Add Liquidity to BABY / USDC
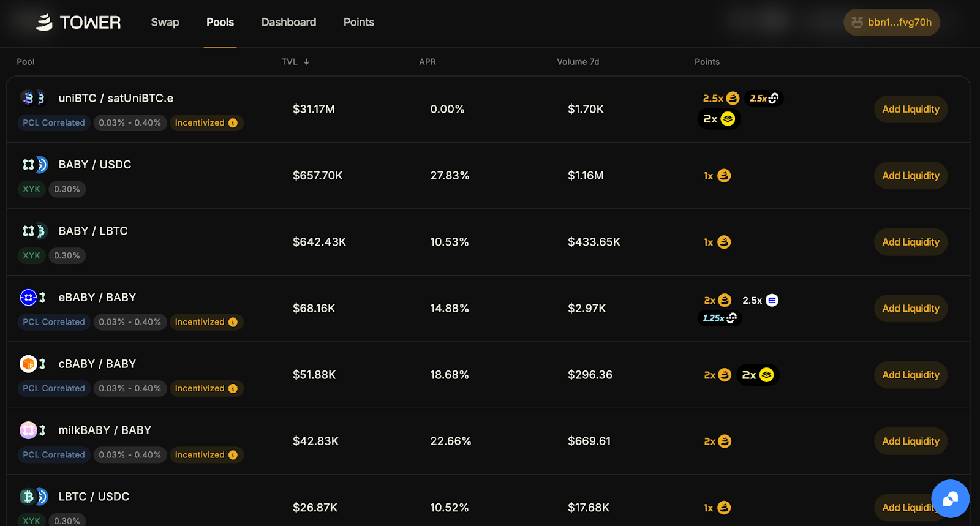This screenshot has width=980, height=526. [911, 176]
